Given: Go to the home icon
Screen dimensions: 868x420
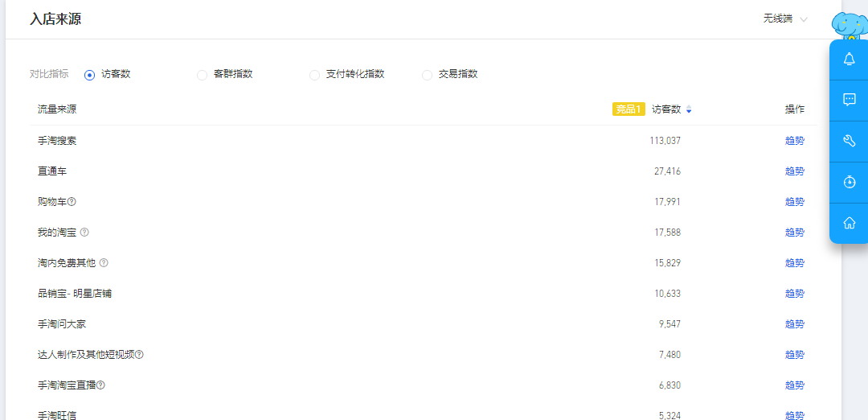Looking at the screenshot, I should point(849,223).
